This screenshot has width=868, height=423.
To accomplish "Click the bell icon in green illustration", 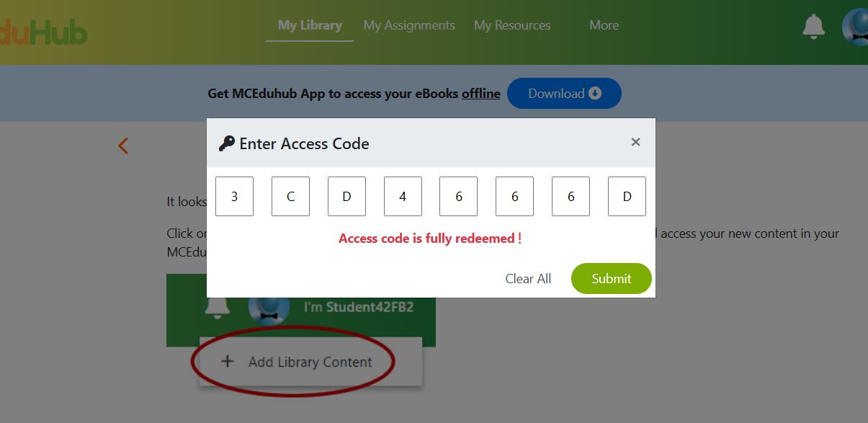I will click(217, 307).
